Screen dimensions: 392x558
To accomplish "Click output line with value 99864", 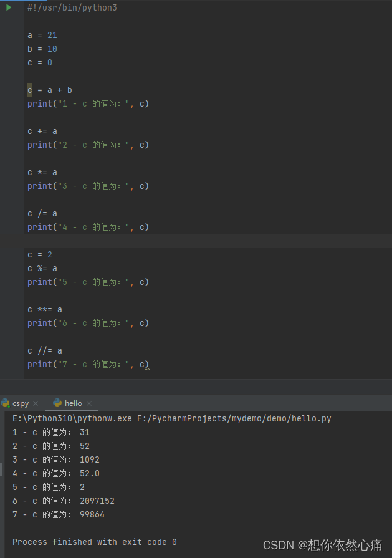I will 59,514.
